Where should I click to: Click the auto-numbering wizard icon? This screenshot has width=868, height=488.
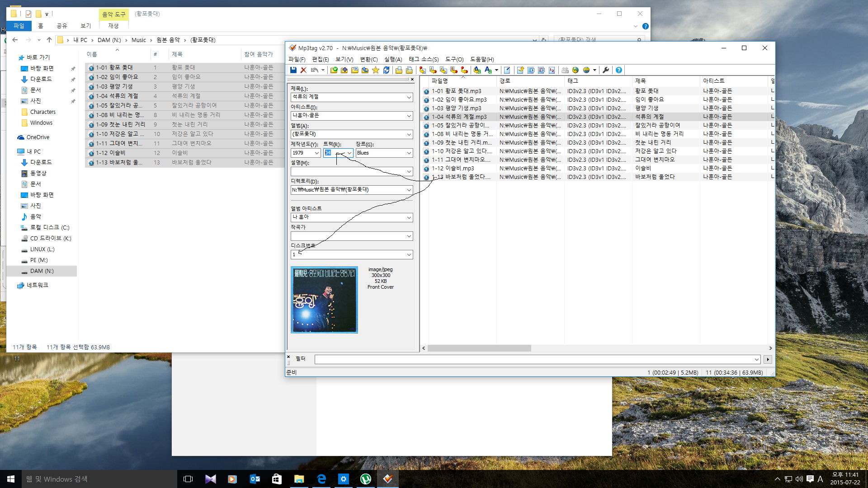(x=552, y=70)
